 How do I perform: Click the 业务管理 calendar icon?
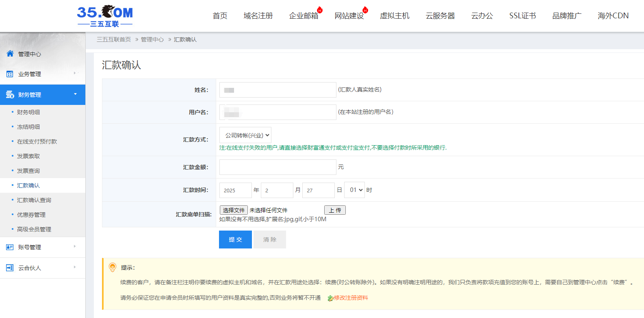click(10, 74)
